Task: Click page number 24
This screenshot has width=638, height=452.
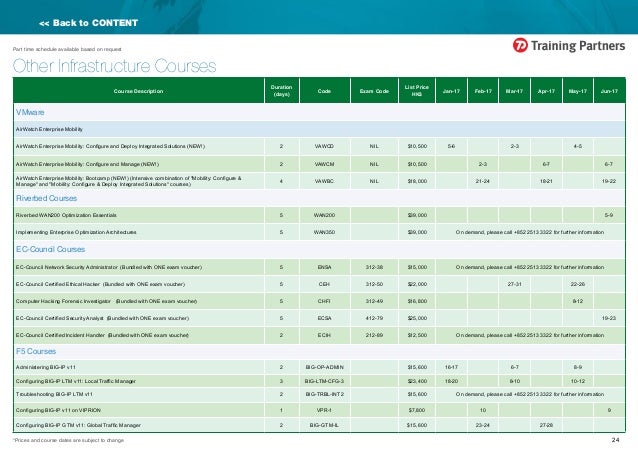Action: click(x=616, y=440)
